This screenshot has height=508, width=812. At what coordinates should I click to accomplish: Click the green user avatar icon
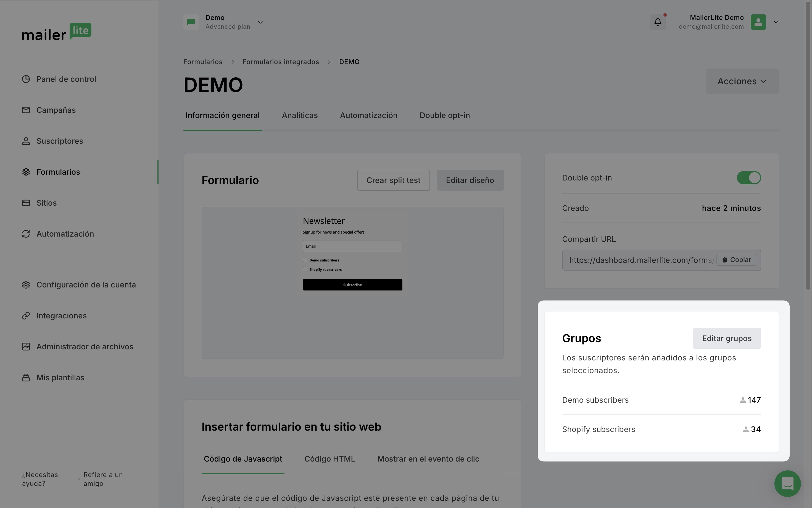coord(758,22)
